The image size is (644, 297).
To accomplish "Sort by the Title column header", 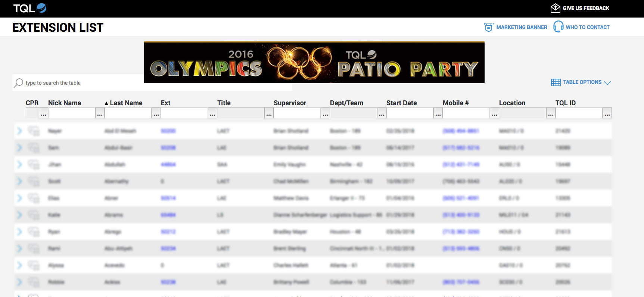I will 224,103.
